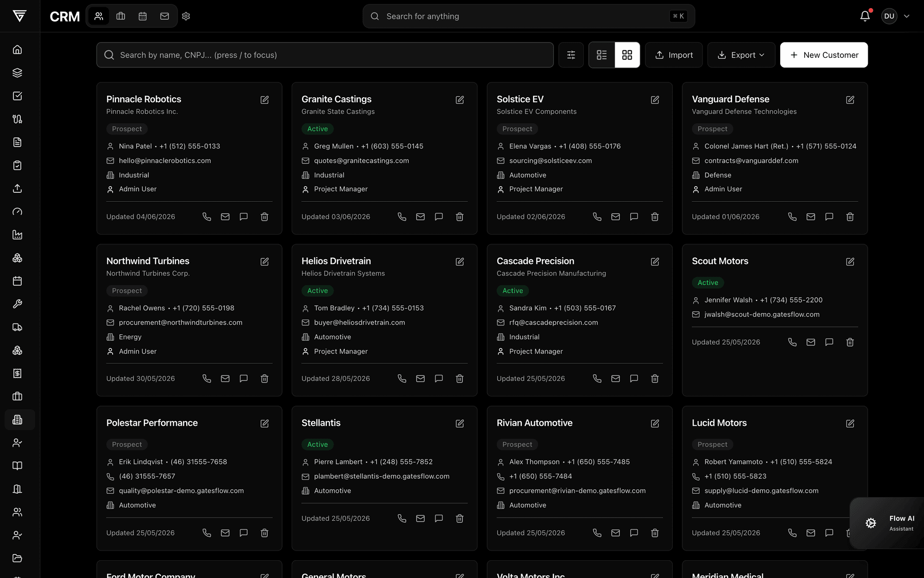Image resolution: width=924 pixels, height=578 pixels.
Task: Click the Import button
Action: click(674, 55)
